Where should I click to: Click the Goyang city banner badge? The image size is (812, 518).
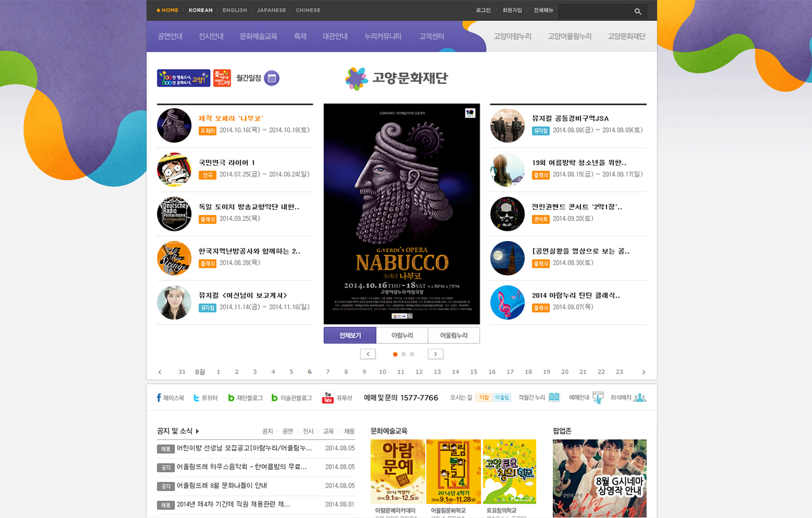(183, 78)
